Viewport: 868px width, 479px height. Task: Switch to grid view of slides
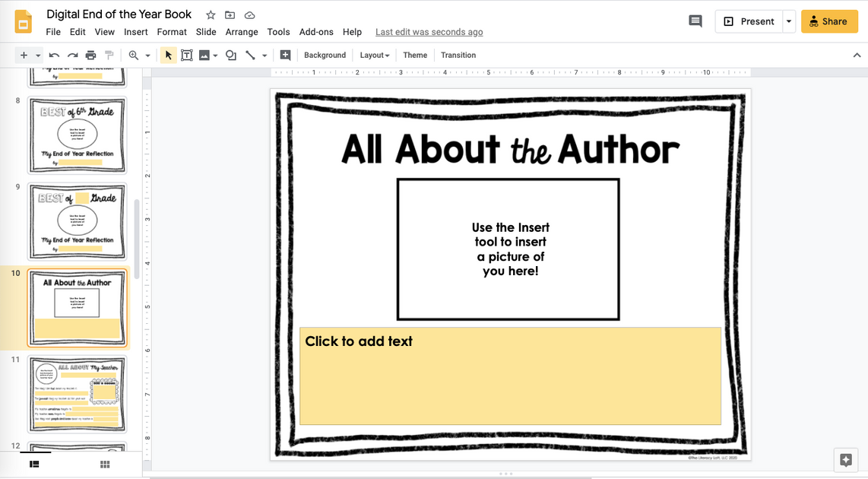click(x=104, y=464)
